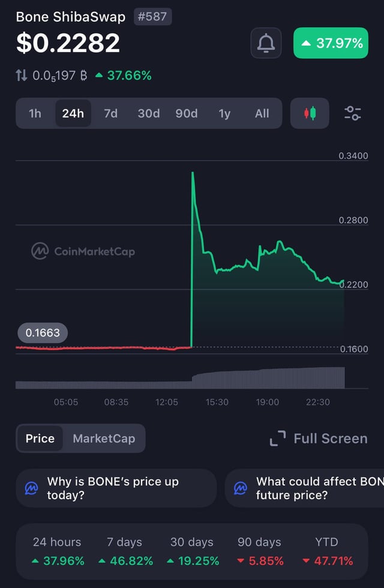
Task: Tap the green price line peak on chart
Action: 193,173
